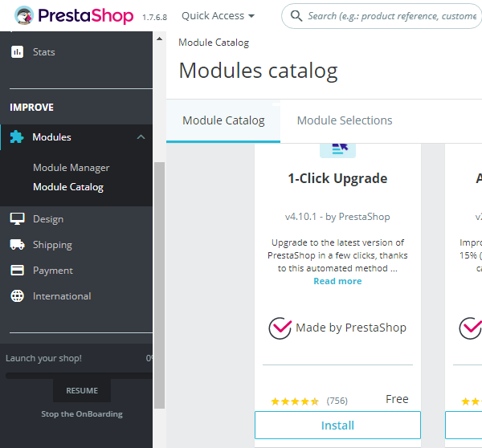482x448 pixels.
Task: Switch to the Module Selections tab
Action: [x=345, y=120]
